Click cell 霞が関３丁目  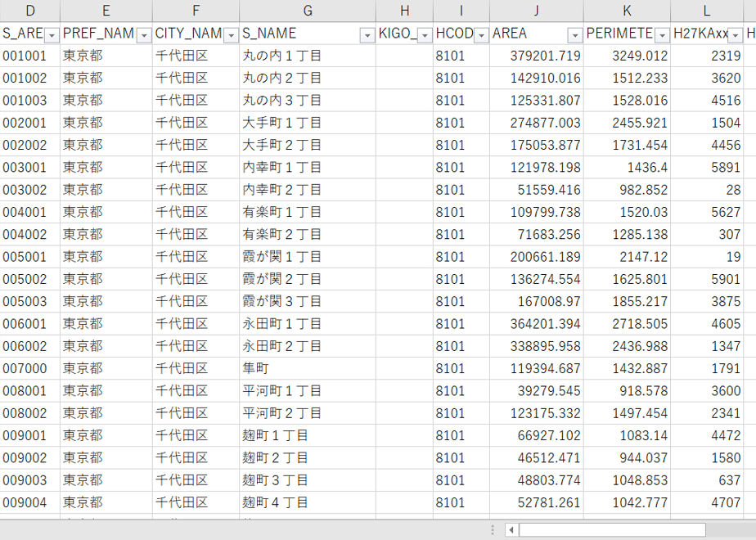(308, 301)
